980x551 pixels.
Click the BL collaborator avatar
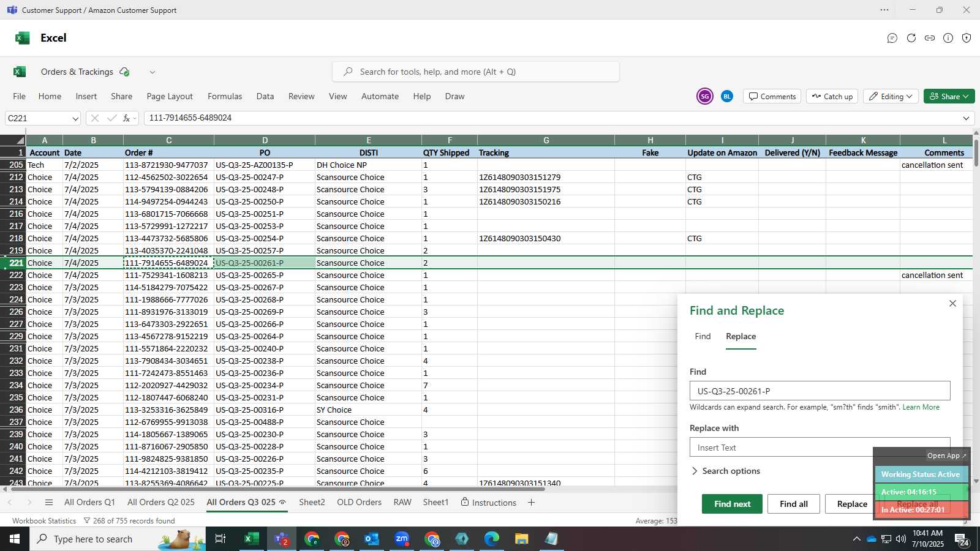[x=727, y=96]
